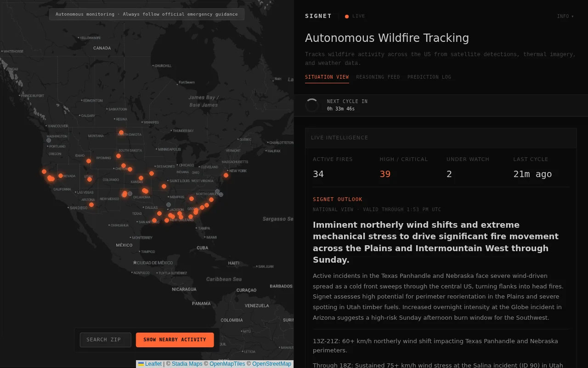Click fire marker east of Memphis
Viewport: 588px width, 368px height.
click(192, 199)
